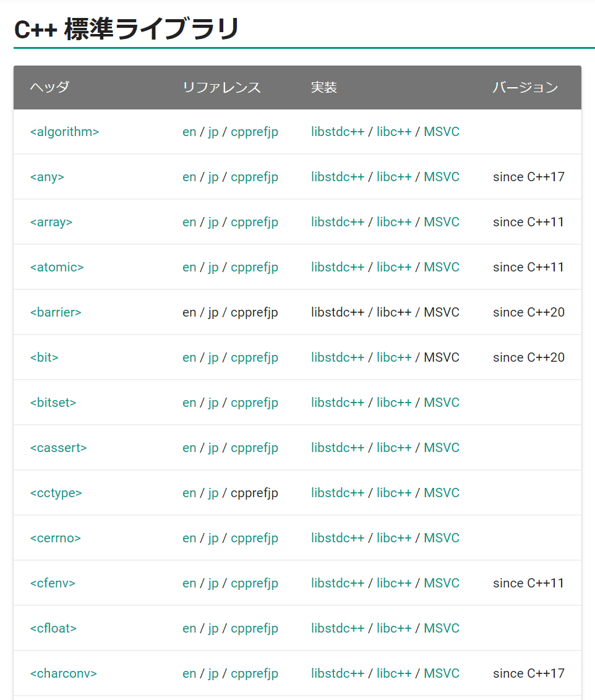
Task: Click 'cpprefjp' in the <algorithm> row
Action: (x=254, y=132)
